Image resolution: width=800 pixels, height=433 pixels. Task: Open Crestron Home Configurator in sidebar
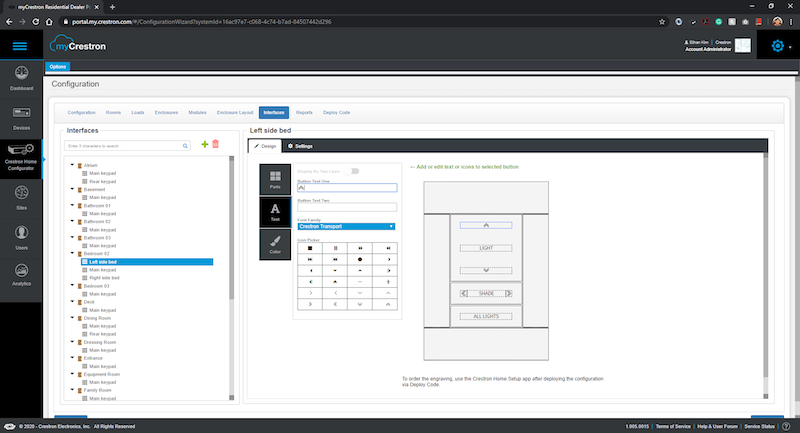pyautogui.click(x=21, y=157)
